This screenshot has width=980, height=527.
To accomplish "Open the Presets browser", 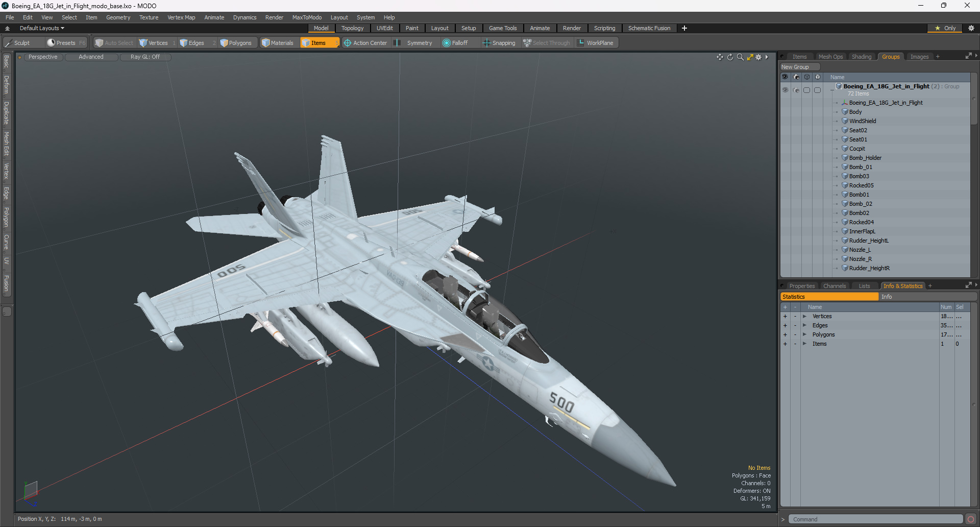I will 65,43.
